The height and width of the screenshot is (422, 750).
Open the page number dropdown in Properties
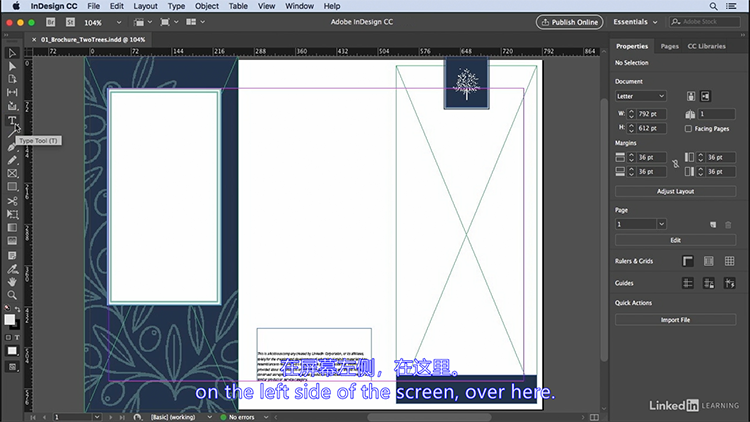click(x=662, y=224)
